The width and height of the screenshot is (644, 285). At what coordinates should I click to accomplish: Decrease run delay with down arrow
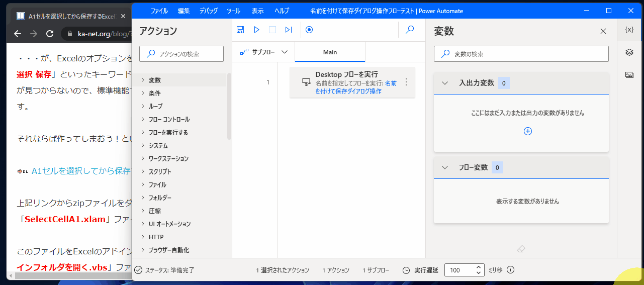point(479,273)
